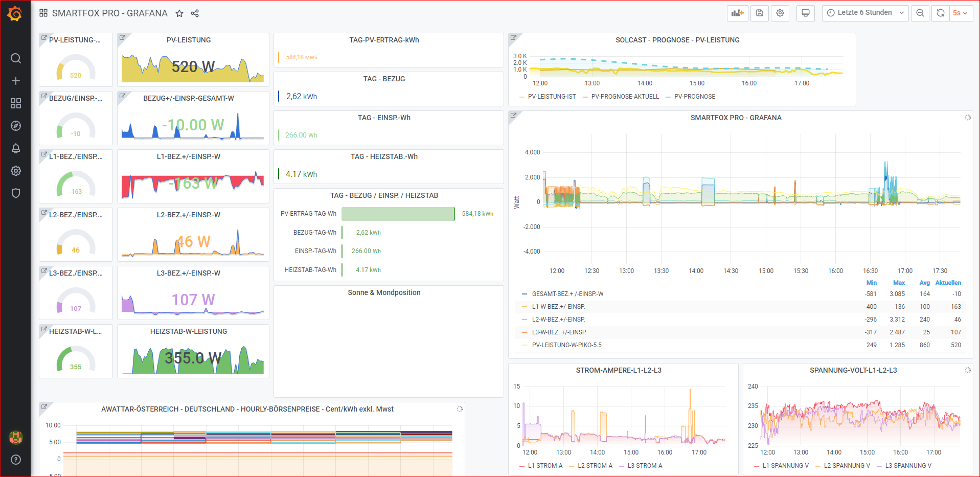Click the Add panel toolbar icon
This screenshot has width=980, height=477.
[737, 13]
